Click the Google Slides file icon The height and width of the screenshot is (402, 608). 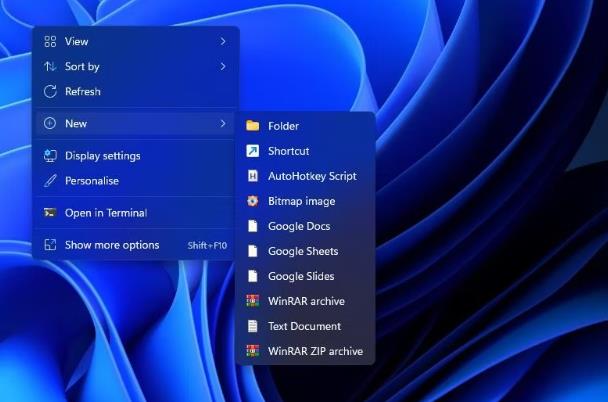click(252, 276)
